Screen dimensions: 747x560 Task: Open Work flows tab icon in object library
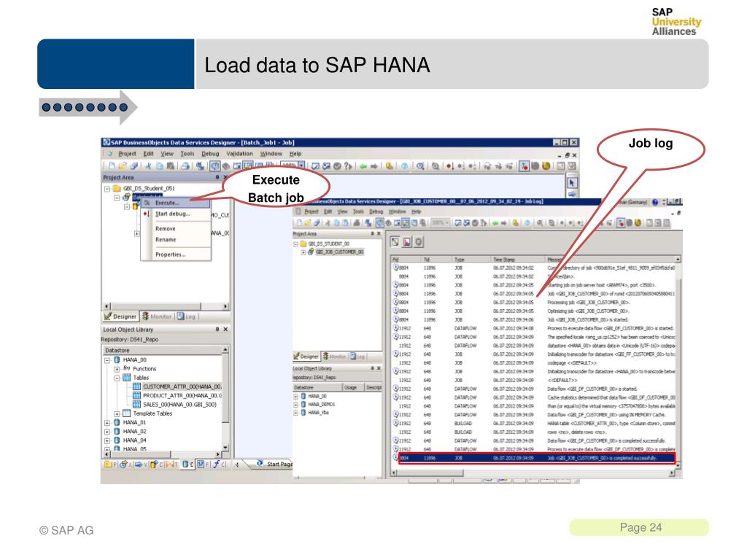click(x=141, y=464)
